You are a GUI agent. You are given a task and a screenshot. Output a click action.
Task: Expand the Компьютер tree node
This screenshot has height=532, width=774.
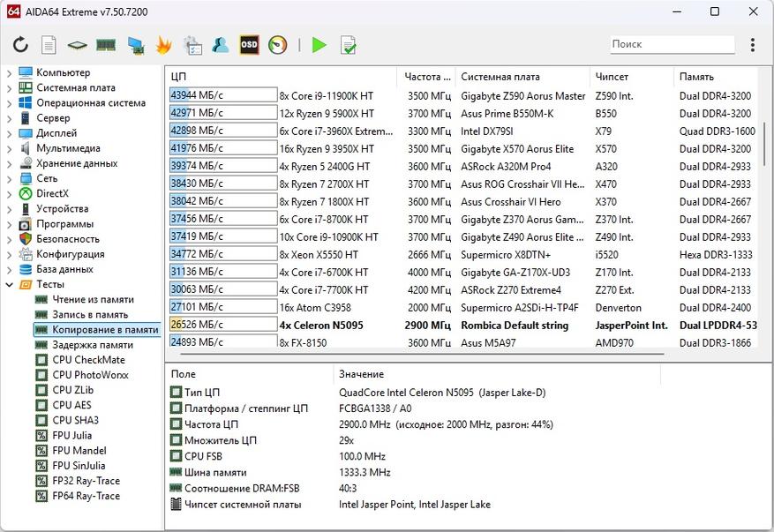pos(9,73)
